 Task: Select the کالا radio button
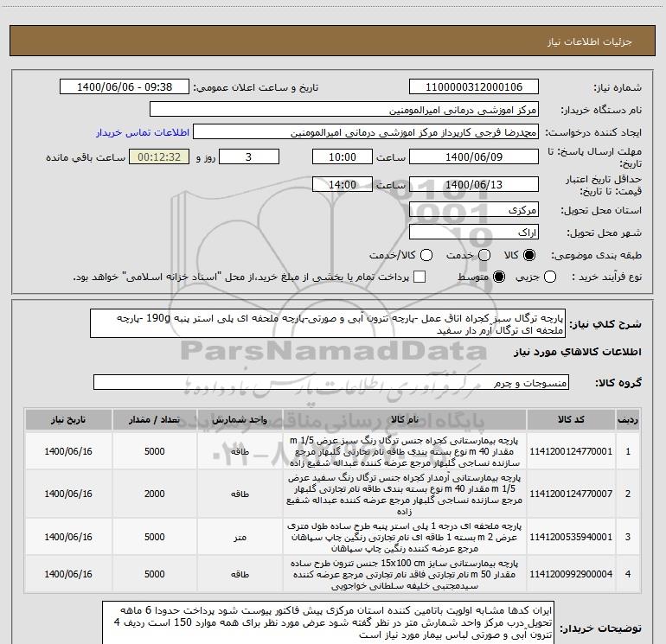pos(529,255)
